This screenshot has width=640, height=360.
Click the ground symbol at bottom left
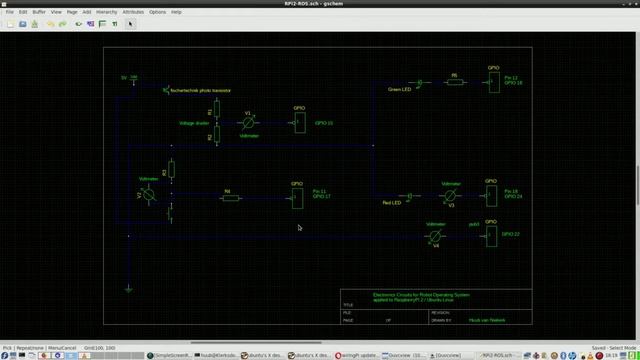(129, 289)
